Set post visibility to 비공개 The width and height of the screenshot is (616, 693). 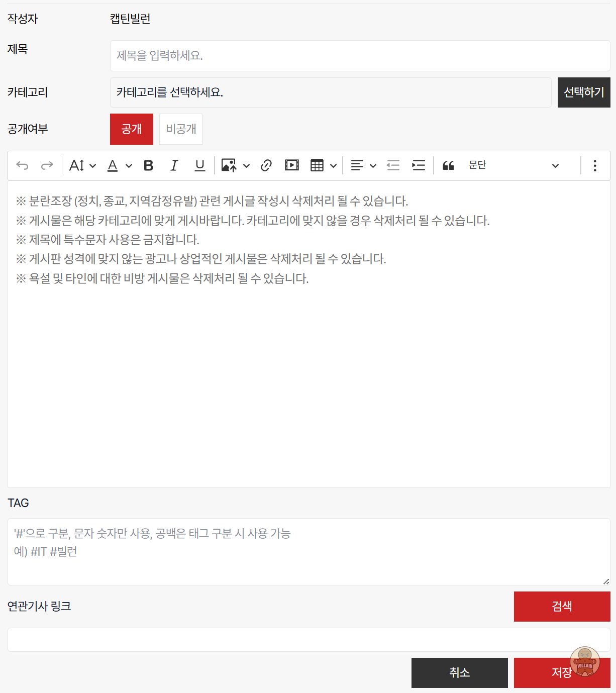coord(181,129)
